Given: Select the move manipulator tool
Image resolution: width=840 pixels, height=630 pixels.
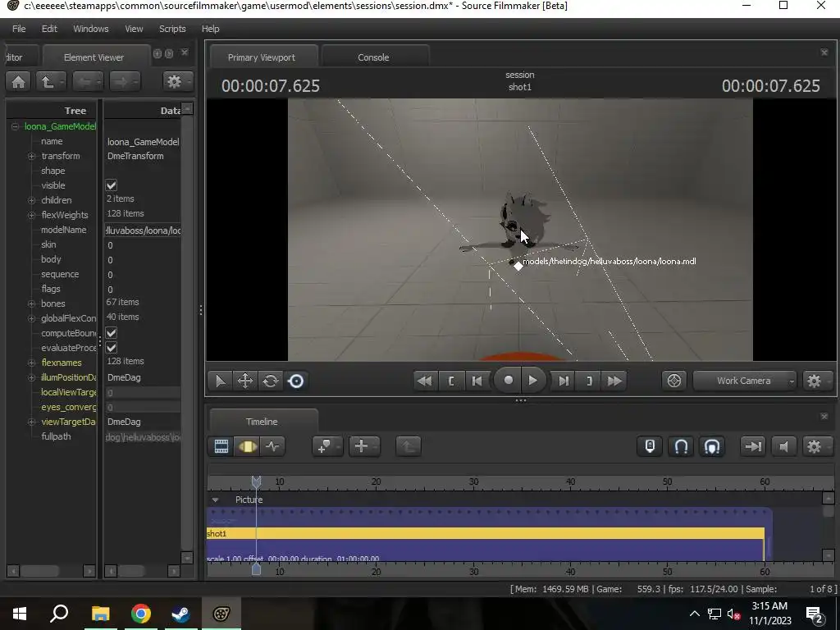Looking at the screenshot, I should 245,381.
